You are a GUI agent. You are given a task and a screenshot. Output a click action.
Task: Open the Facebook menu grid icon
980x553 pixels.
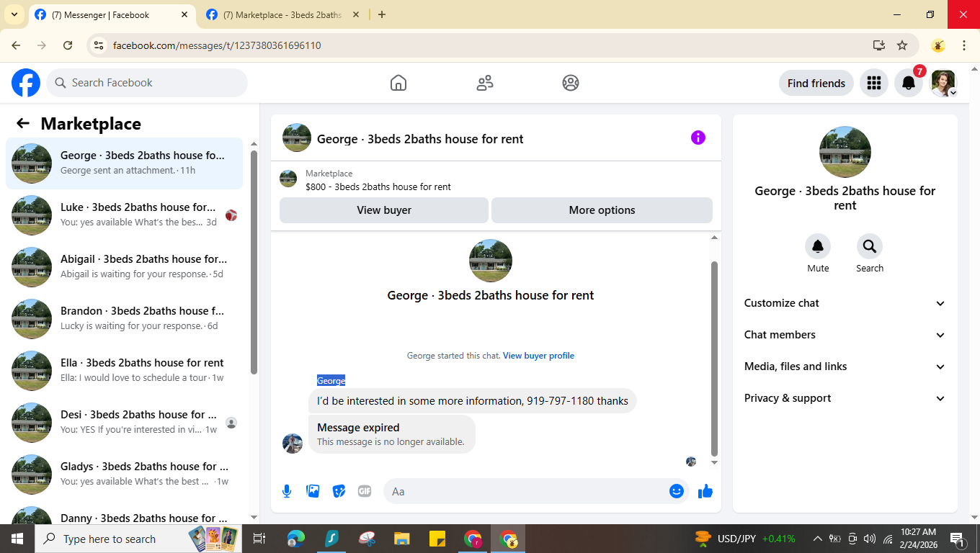point(874,83)
